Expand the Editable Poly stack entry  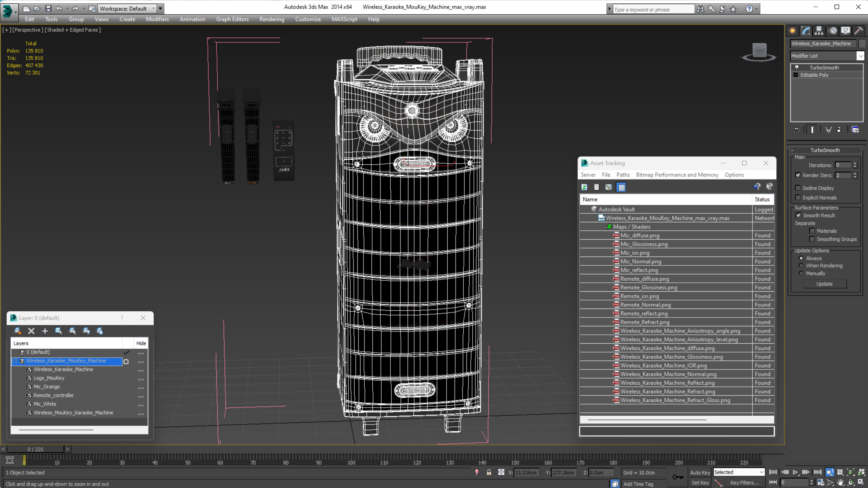click(796, 75)
